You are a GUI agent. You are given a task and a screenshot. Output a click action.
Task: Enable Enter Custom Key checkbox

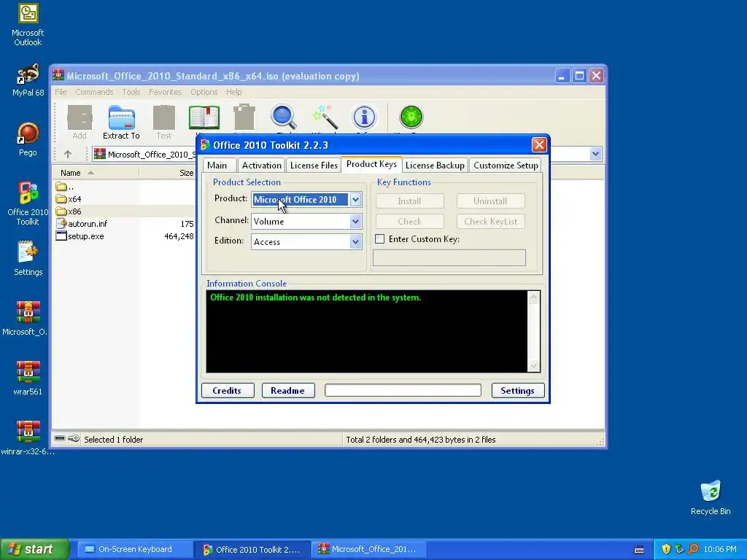click(x=379, y=239)
